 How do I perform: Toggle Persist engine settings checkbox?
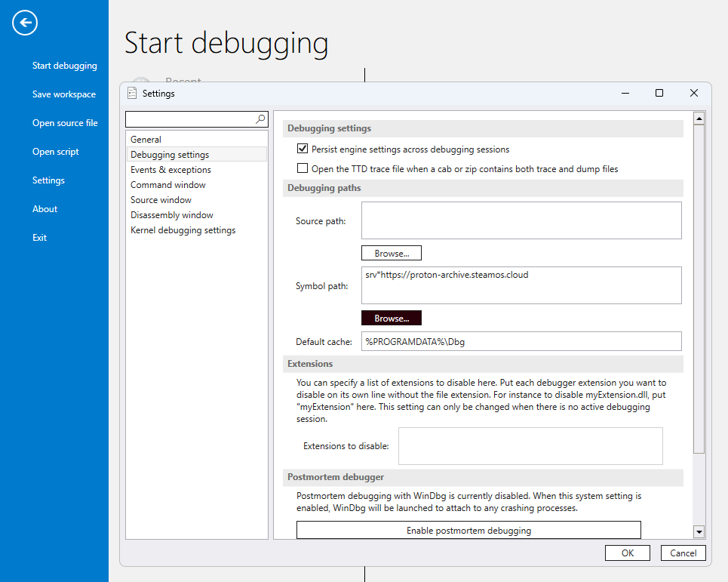303,149
